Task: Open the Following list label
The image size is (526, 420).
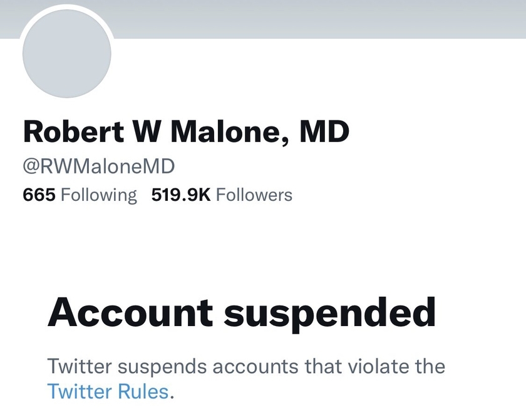Action: pos(99,195)
